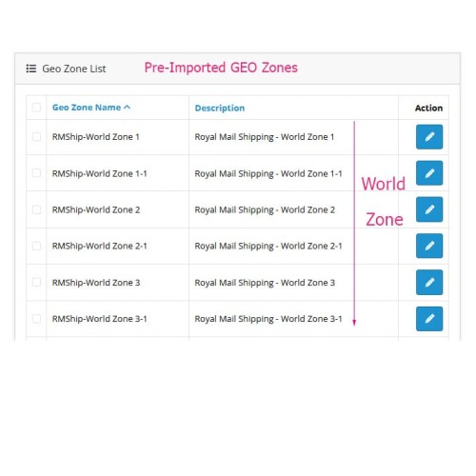476x476 pixels.
Task: Select the name cell RMShip-World Zone 1
Action: click(x=96, y=137)
